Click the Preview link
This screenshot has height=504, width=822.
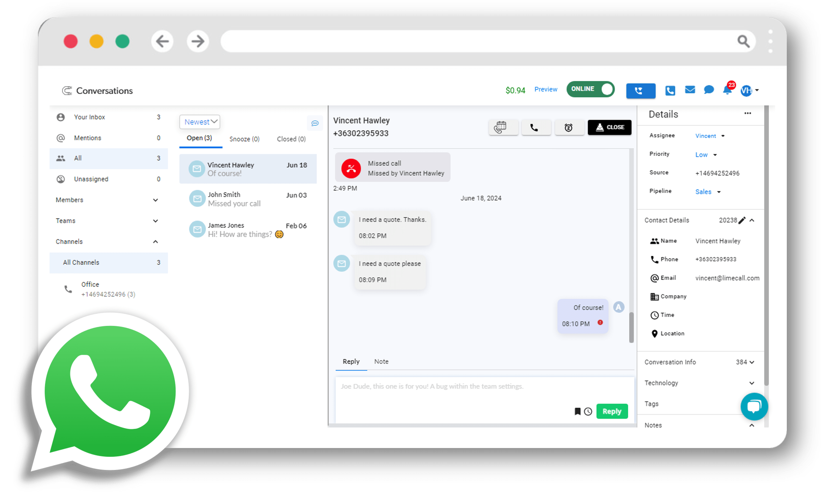tap(545, 89)
